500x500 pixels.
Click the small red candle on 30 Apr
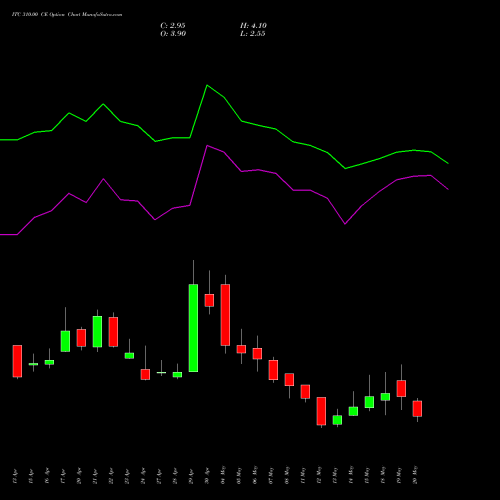pos(209,300)
